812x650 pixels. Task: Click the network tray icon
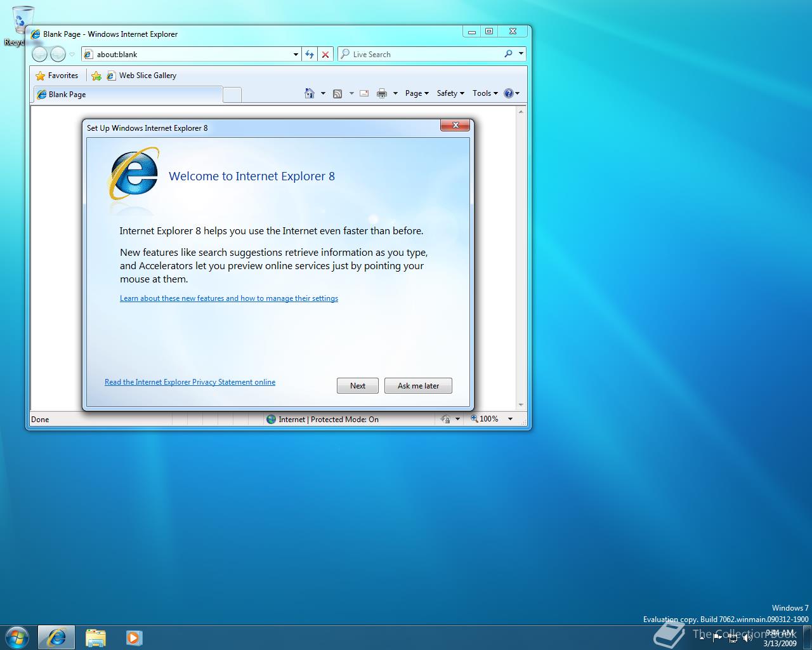tap(733, 637)
